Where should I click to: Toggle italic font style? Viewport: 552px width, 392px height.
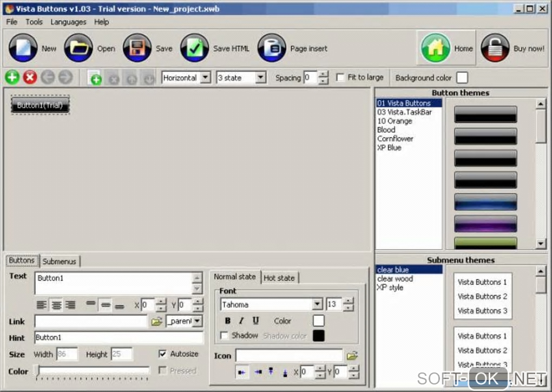click(x=241, y=321)
